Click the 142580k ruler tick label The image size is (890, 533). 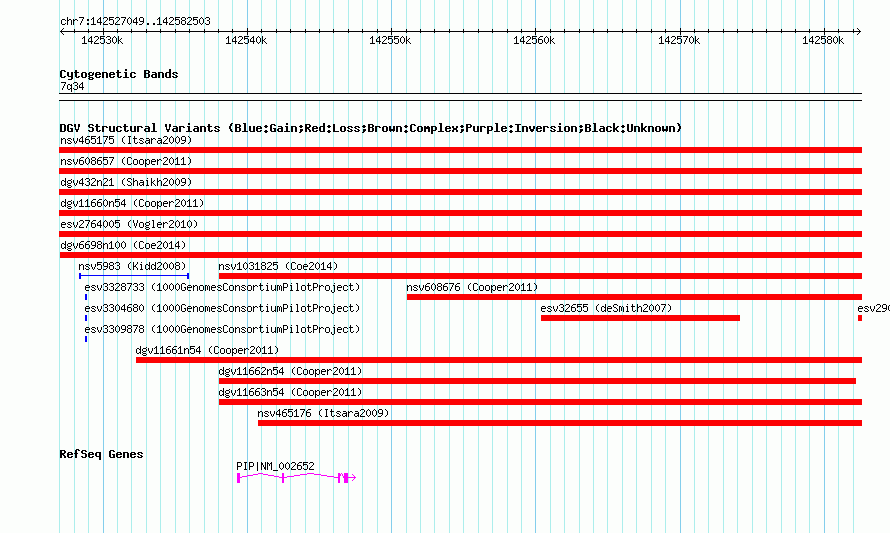(823, 40)
